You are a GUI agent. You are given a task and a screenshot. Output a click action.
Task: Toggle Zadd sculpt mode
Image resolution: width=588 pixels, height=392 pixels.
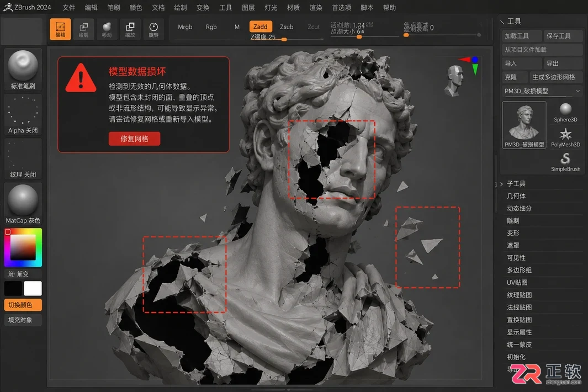pos(260,27)
